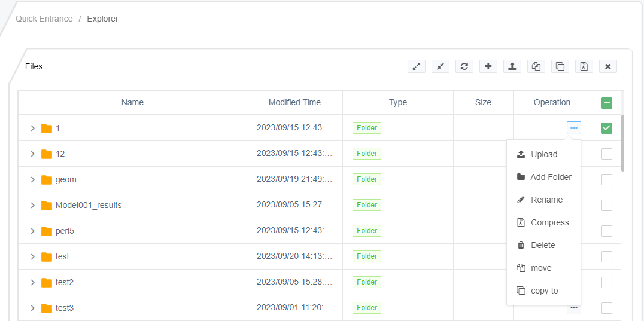Expand folder 1 with its chevron
This screenshot has height=321, width=644.
click(33, 129)
